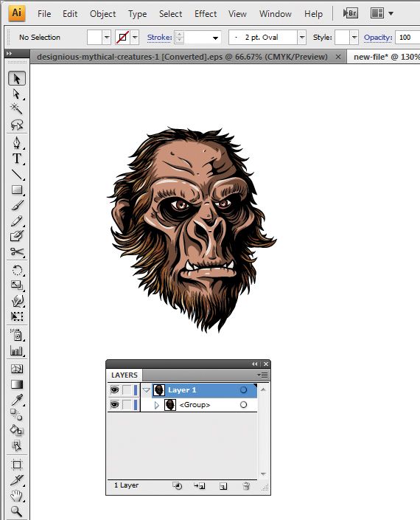Toggle lock box for Layer 1
The height and width of the screenshot is (520, 420).
(127, 390)
